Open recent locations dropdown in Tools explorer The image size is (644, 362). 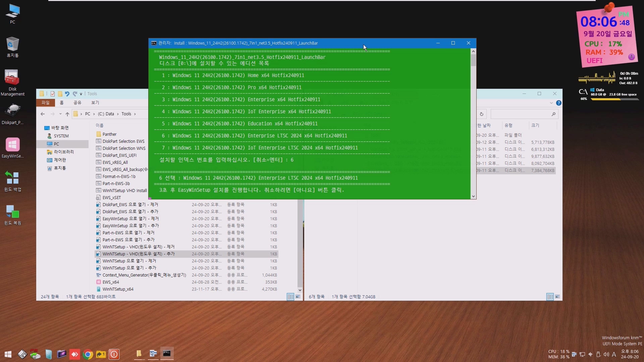click(60, 114)
